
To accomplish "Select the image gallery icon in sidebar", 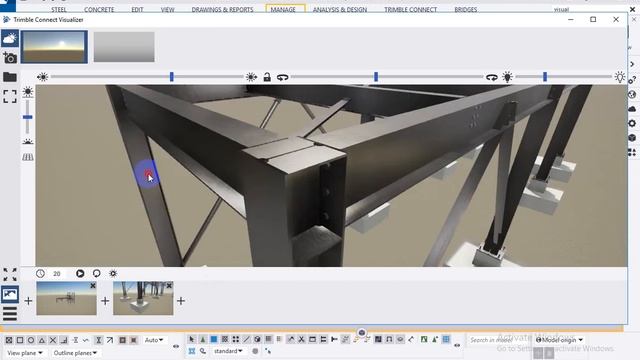I will click(x=10, y=294).
